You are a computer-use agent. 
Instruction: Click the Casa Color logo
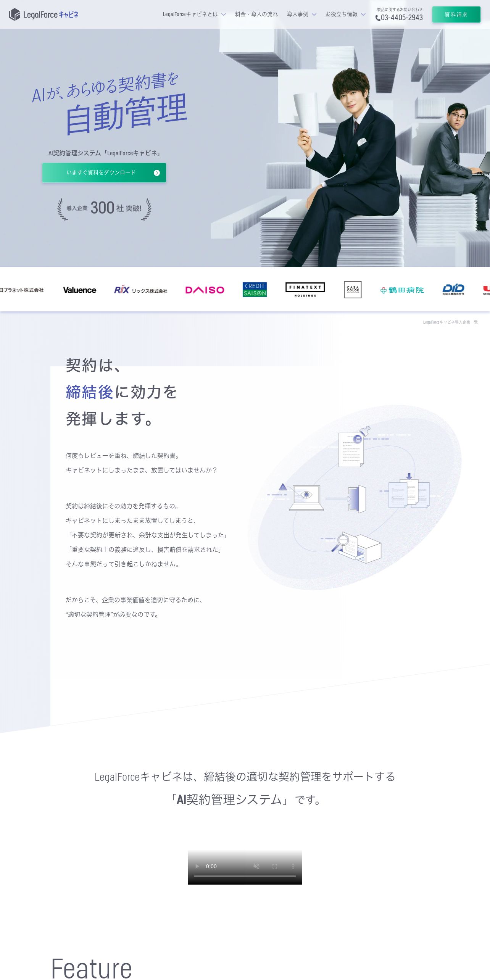[x=353, y=290]
